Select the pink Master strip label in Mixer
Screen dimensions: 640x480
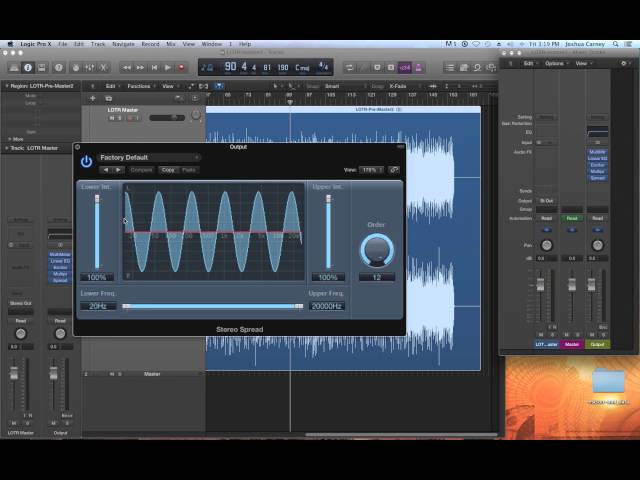572,344
